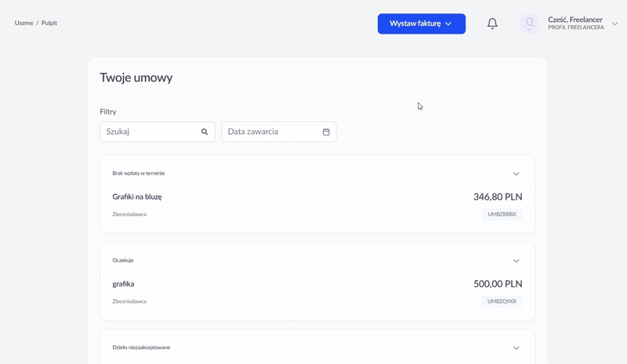Focus the Szukaj search field
627x364 pixels.
158,132
